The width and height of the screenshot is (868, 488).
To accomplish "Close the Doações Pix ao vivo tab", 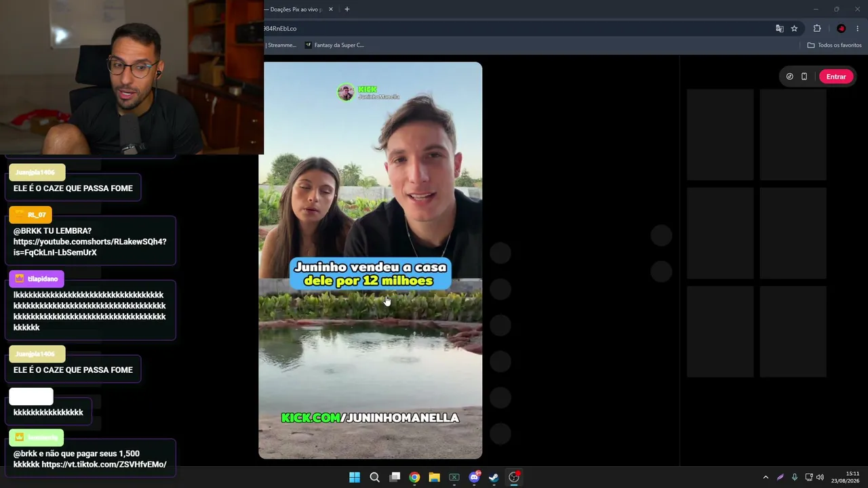I will 330,9.
